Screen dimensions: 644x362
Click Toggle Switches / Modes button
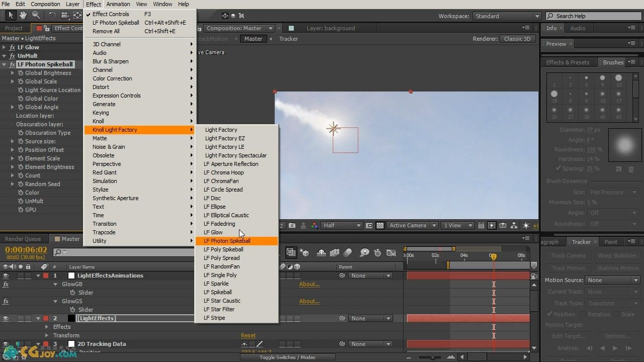(287, 357)
